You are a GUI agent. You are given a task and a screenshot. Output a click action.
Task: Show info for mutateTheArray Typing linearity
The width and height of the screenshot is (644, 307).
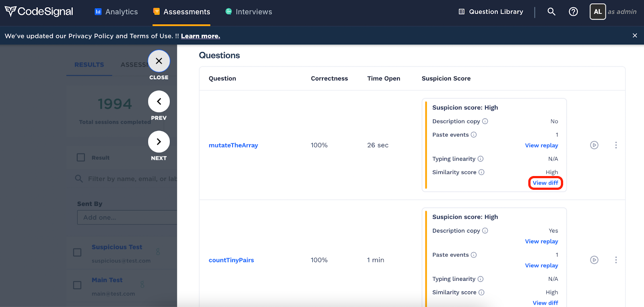click(x=481, y=159)
